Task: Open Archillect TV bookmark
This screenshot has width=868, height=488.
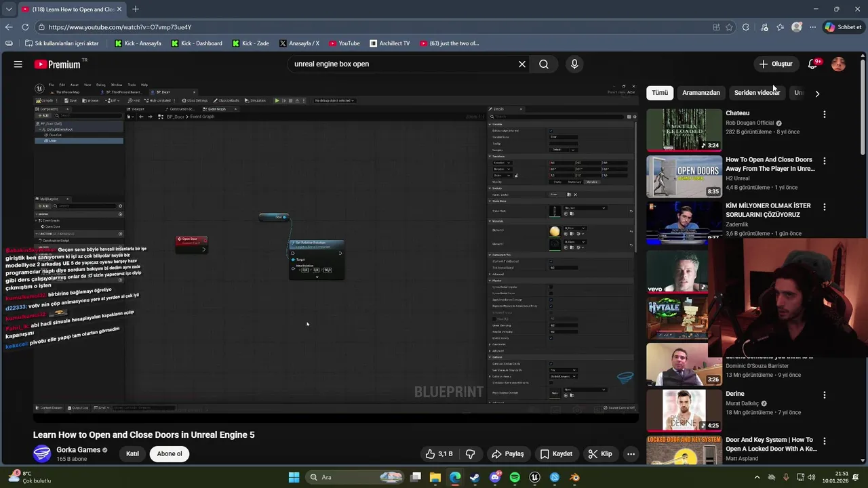Action: [x=390, y=43]
